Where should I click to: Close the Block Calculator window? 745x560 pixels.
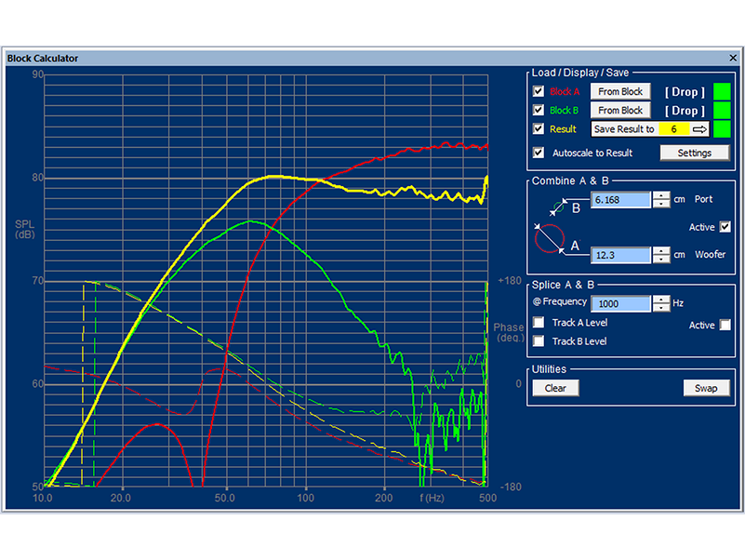point(733,58)
